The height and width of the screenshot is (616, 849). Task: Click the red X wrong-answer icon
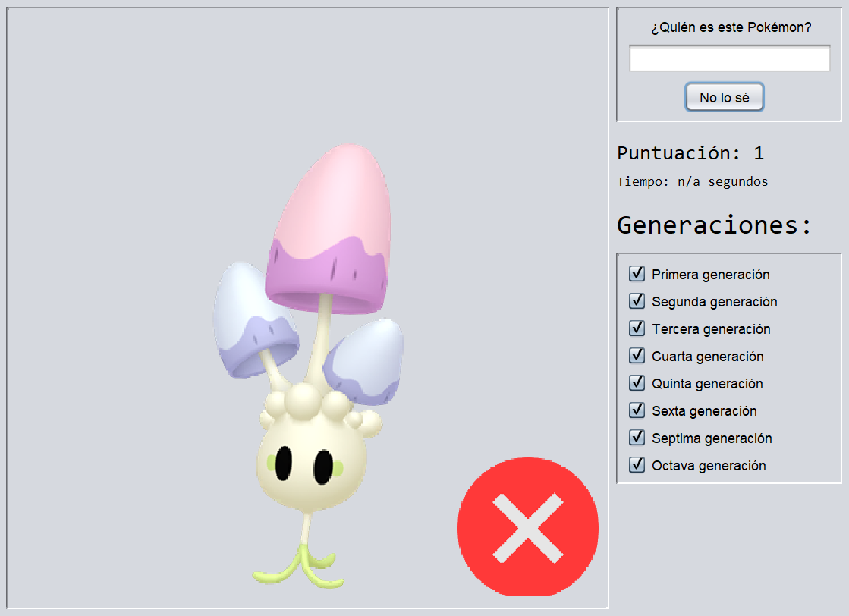[528, 527]
